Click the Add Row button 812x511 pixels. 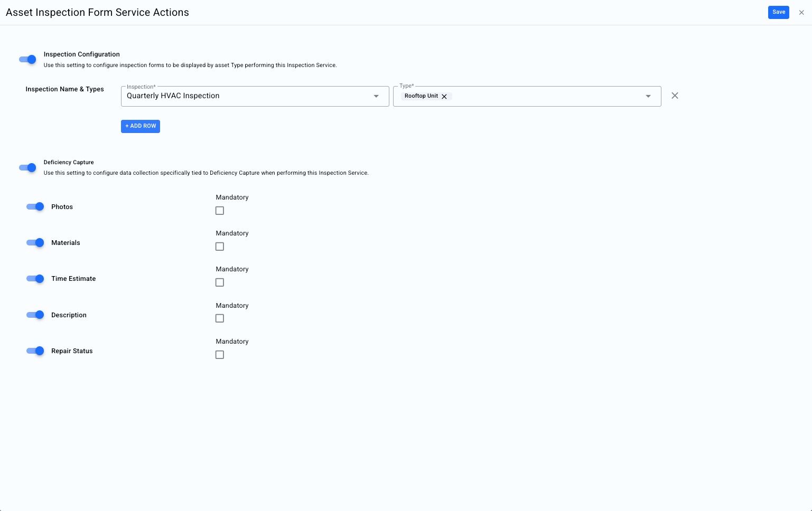141,126
